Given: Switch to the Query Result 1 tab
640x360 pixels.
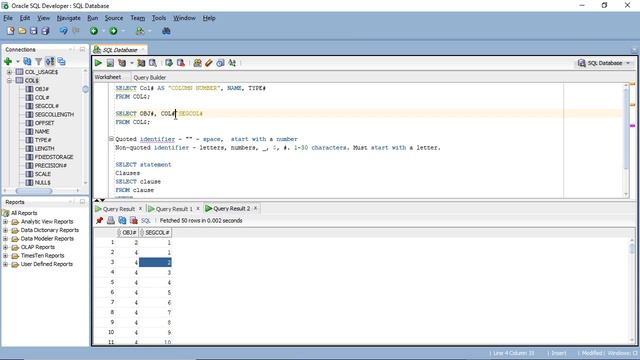Looking at the screenshot, I should tap(174, 209).
